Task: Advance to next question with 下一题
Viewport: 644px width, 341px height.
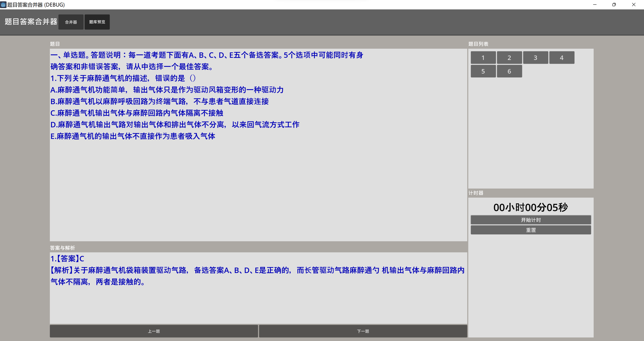Action: [x=363, y=331]
